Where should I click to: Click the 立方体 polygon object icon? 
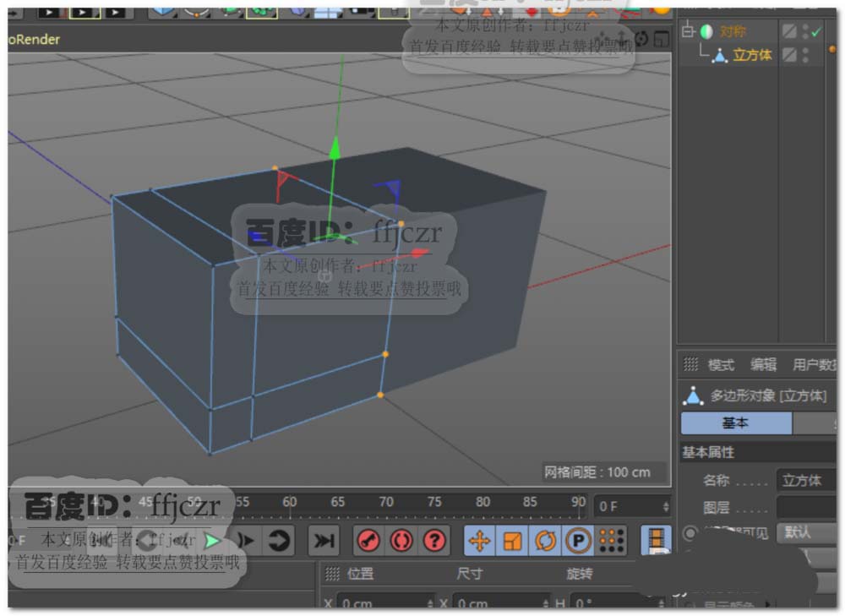(720, 55)
